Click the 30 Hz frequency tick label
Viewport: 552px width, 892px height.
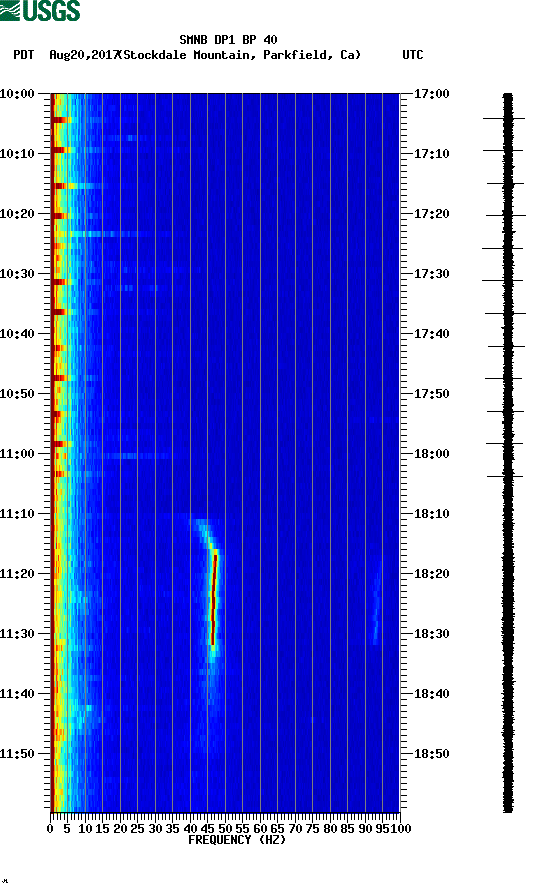[155, 829]
